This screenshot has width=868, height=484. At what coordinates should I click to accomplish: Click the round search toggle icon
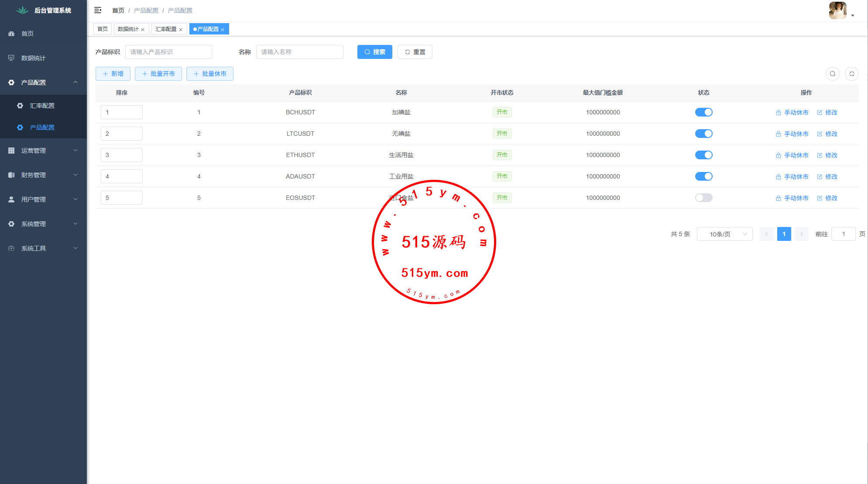(832, 74)
